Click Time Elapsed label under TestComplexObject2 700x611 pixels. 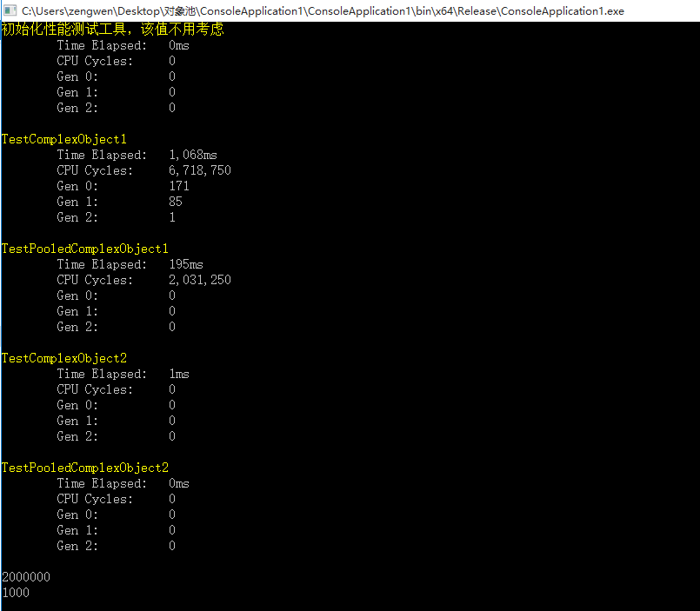tap(102, 374)
